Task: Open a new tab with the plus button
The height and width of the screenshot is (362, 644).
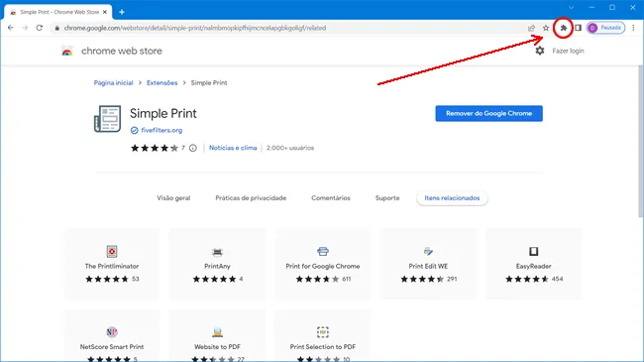Action: point(122,12)
